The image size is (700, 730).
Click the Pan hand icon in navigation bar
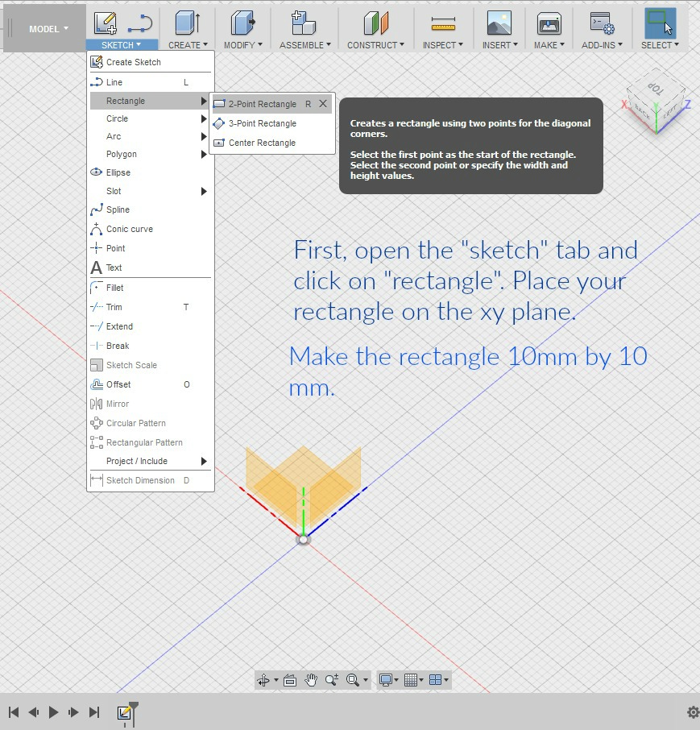311,680
